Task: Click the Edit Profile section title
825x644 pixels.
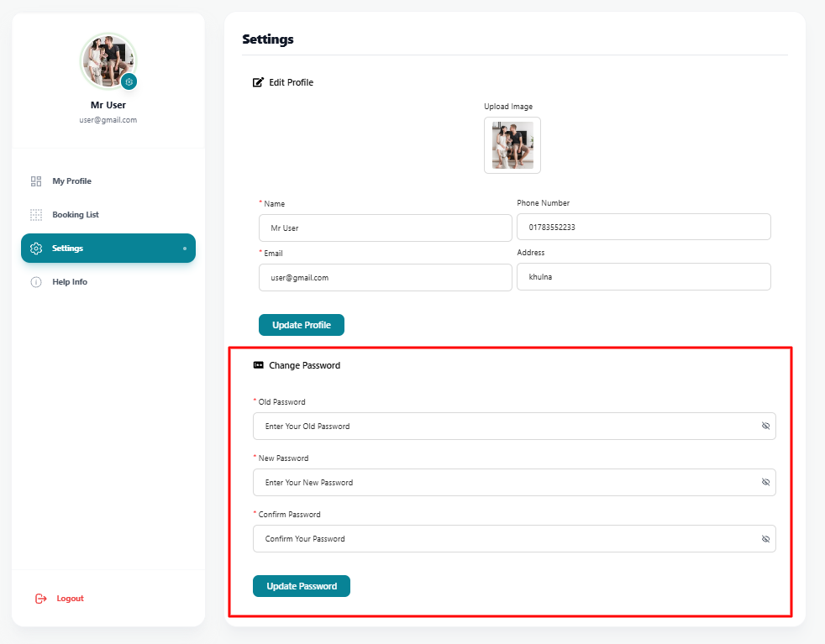Action: (291, 82)
